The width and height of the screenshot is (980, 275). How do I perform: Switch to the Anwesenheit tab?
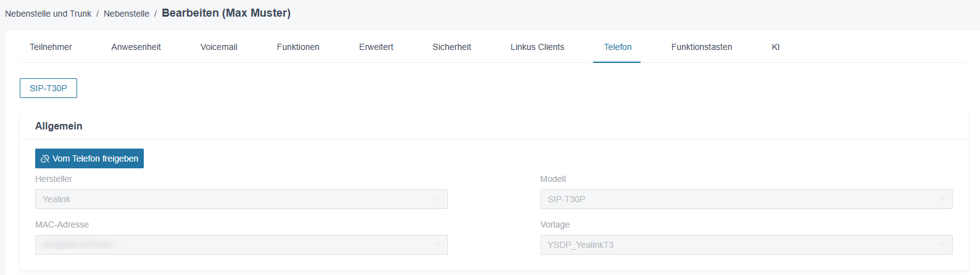pos(136,47)
